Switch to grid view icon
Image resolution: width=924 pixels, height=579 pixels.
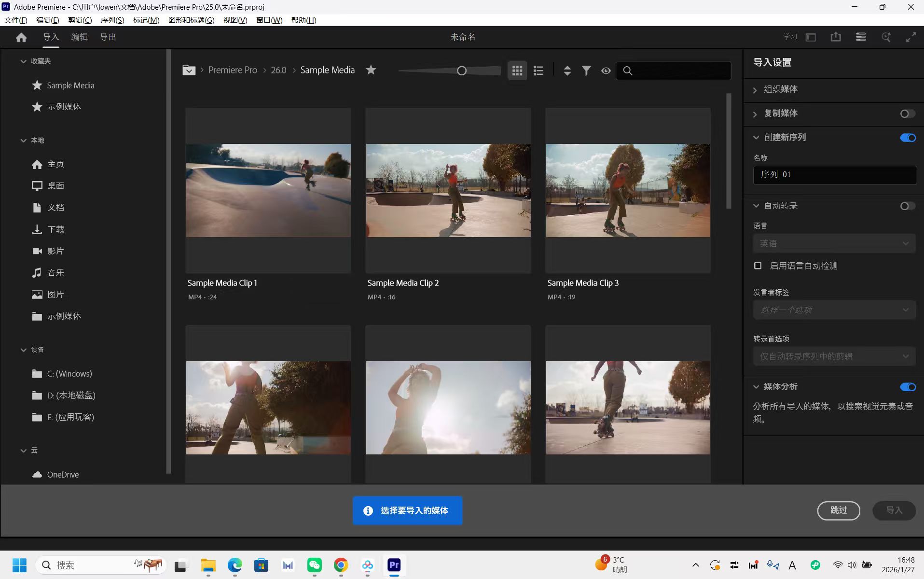[517, 71]
